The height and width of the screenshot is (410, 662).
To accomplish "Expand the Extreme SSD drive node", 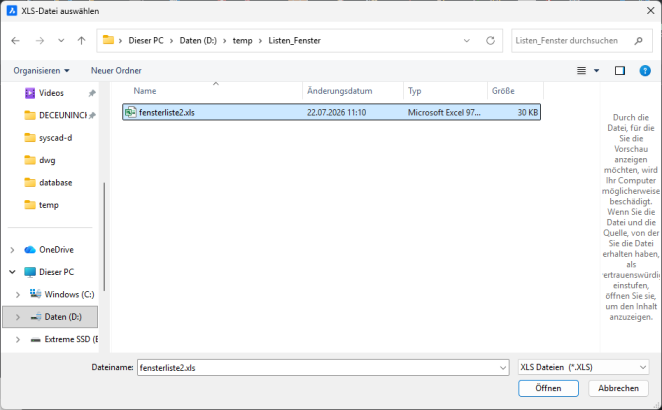I will coord(18,339).
